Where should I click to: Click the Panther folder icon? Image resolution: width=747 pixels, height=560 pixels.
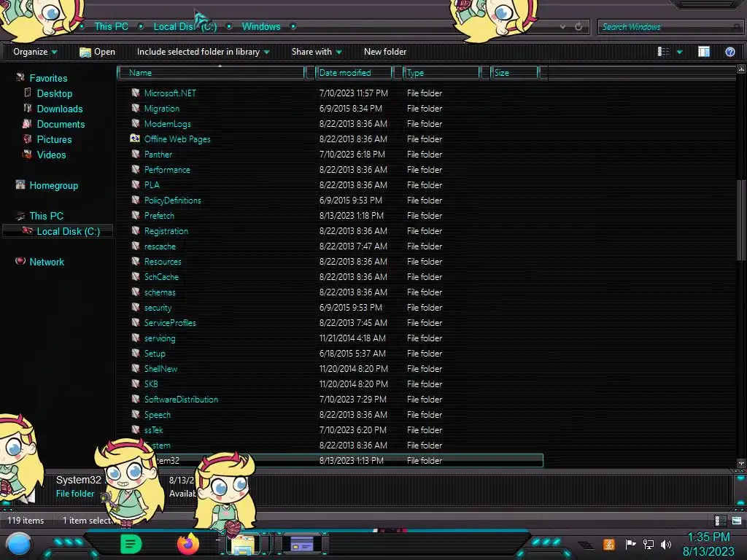(135, 154)
